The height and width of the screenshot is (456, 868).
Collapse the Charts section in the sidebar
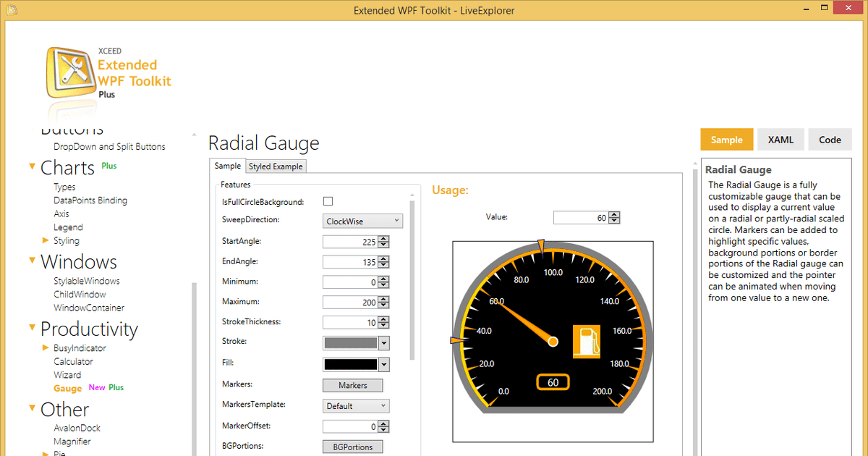(x=32, y=166)
